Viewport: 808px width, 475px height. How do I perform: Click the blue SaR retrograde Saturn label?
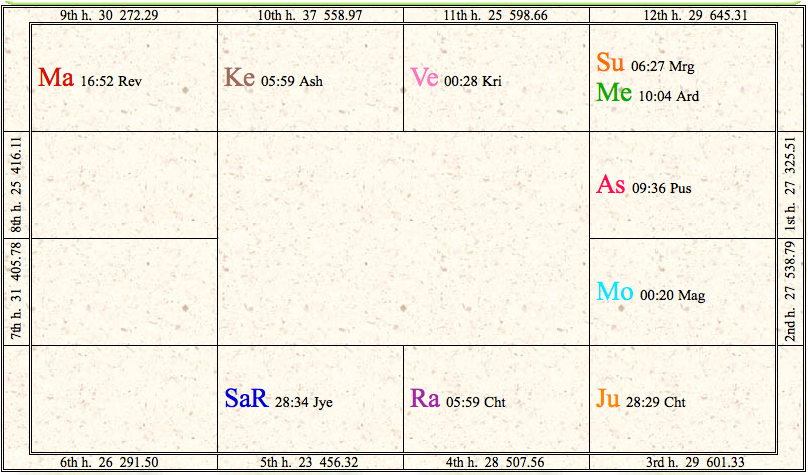coord(247,398)
